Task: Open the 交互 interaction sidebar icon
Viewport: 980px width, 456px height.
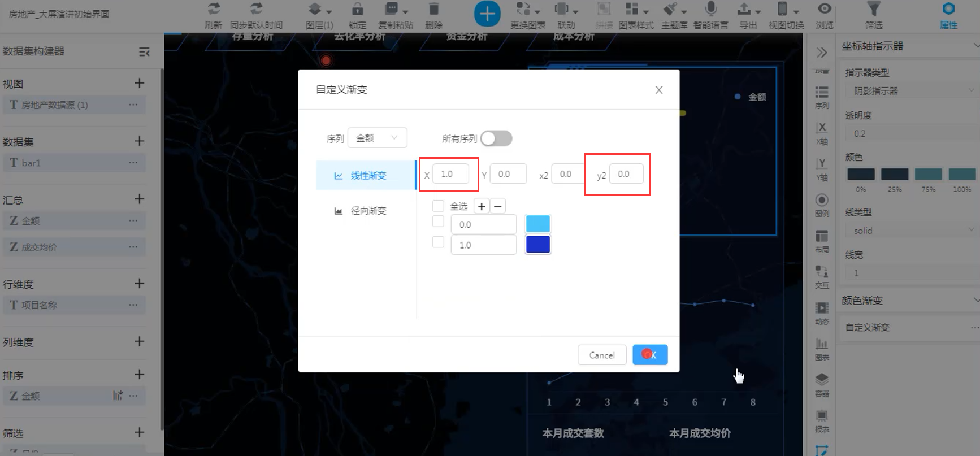Action: [822, 272]
